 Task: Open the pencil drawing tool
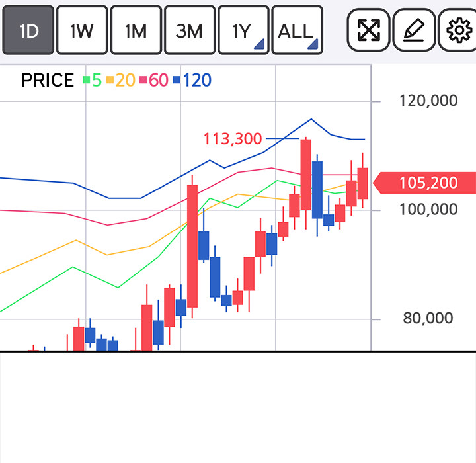point(414,30)
